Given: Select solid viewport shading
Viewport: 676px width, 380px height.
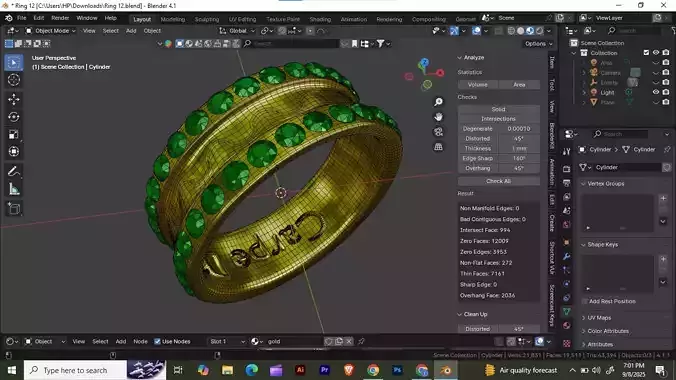Looking at the screenshot, I should 521,31.
